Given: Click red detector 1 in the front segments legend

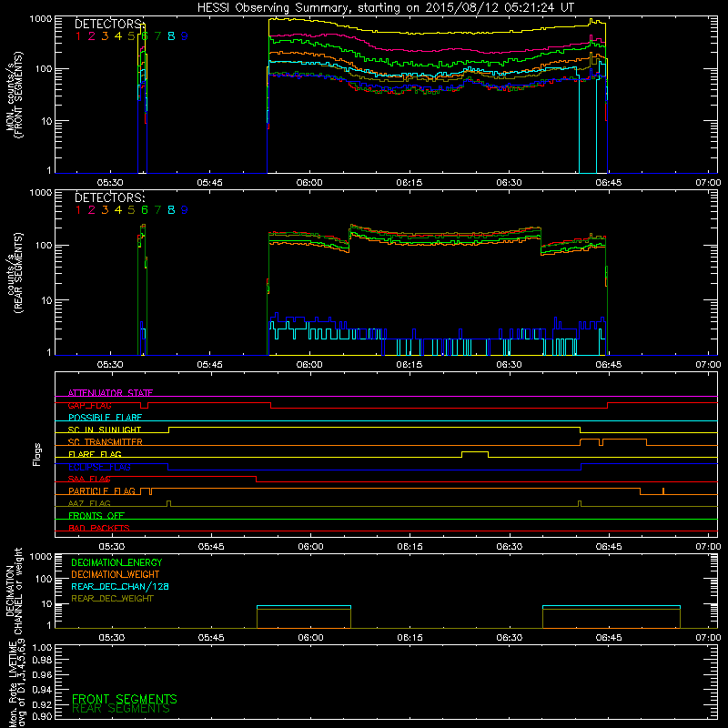Looking at the screenshot, I should click(x=78, y=36).
